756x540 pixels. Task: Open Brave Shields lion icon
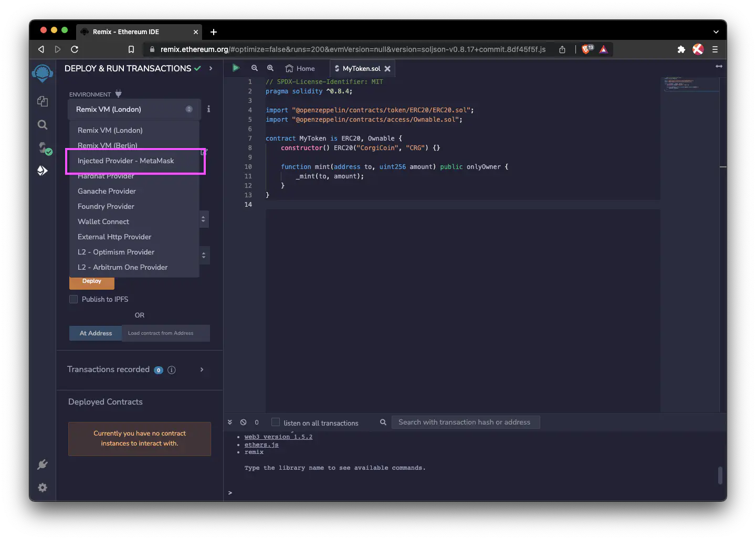(x=587, y=49)
